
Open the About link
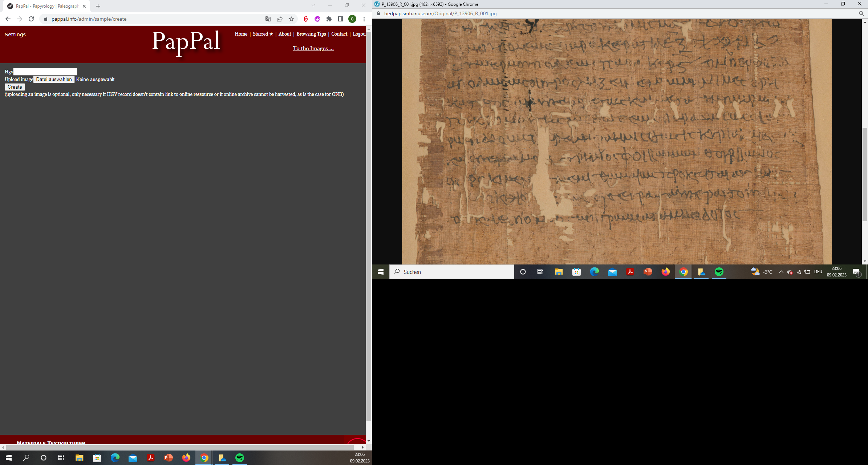(x=285, y=34)
